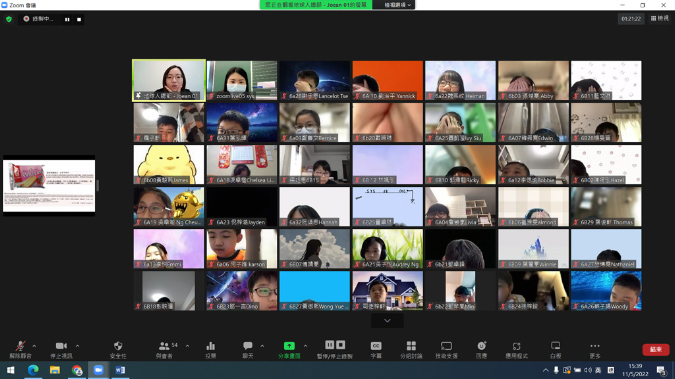Viewport: 675px width, 379px height.
Task: Open the Whiteboard icon in toolbar
Action: coord(555,349)
